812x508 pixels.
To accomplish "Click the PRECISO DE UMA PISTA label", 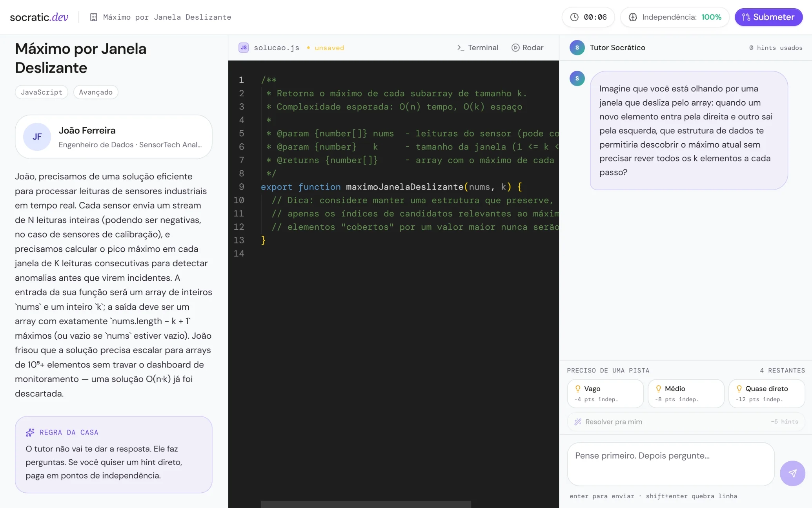I will click(608, 370).
